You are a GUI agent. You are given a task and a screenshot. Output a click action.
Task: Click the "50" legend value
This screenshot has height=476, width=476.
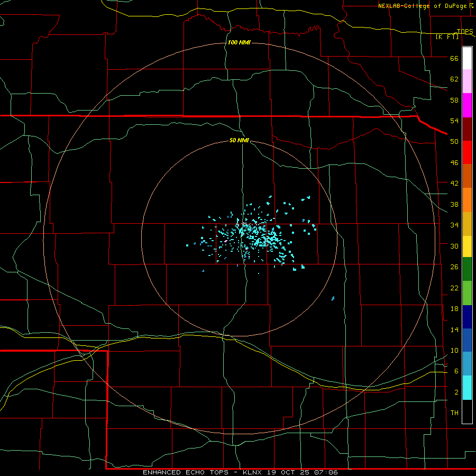(454, 142)
